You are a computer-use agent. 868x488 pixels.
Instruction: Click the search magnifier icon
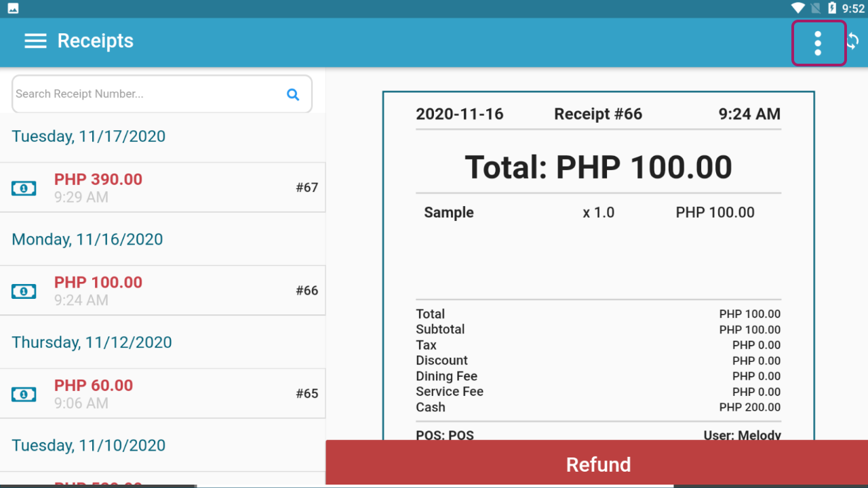point(293,94)
